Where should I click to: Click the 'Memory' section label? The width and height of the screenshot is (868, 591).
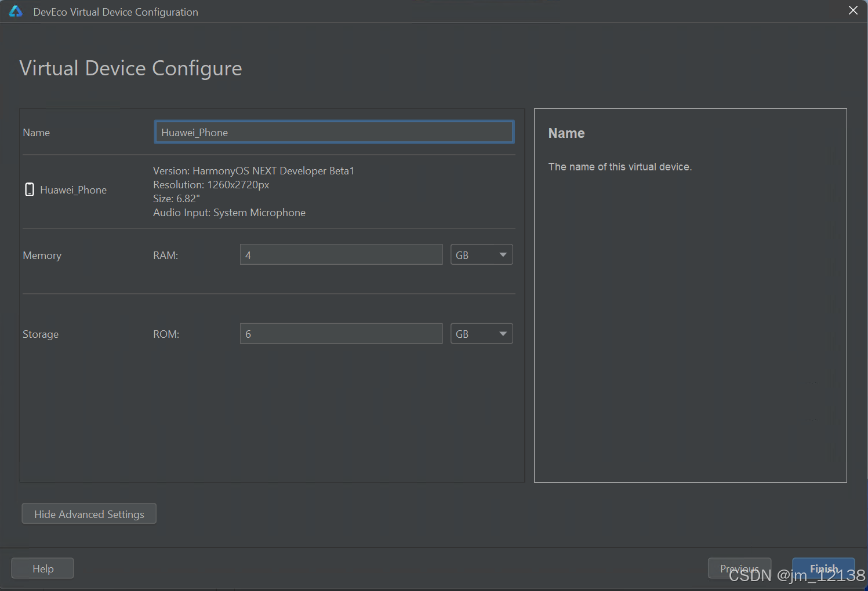[42, 256]
